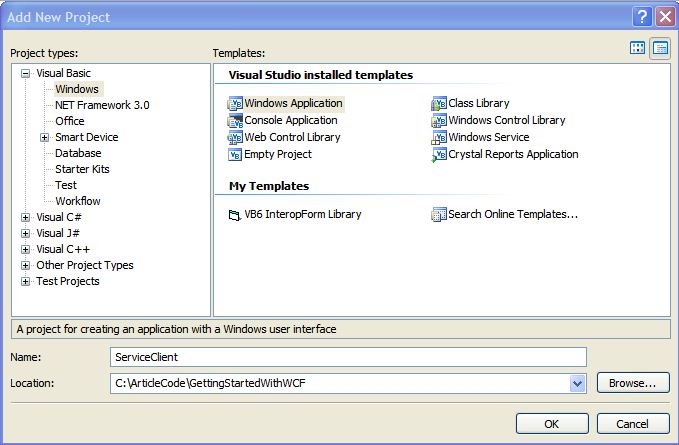Expand the Other Project Types node
The height and width of the screenshot is (445, 679).
(x=26, y=266)
